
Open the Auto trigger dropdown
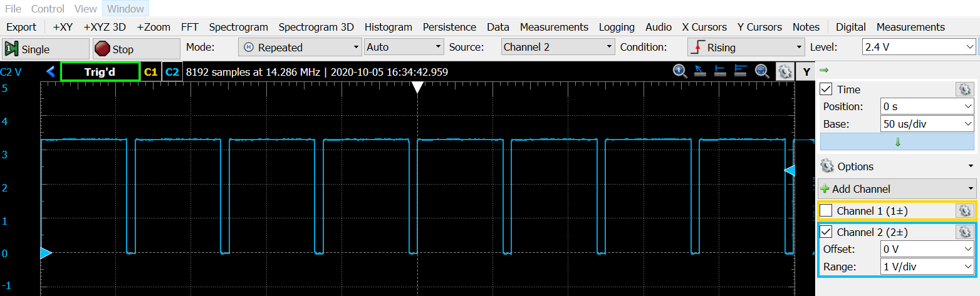pos(404,47)
